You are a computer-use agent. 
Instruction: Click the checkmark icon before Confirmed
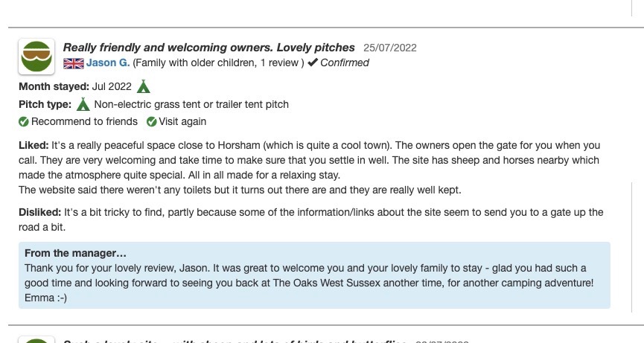point(313,63)
